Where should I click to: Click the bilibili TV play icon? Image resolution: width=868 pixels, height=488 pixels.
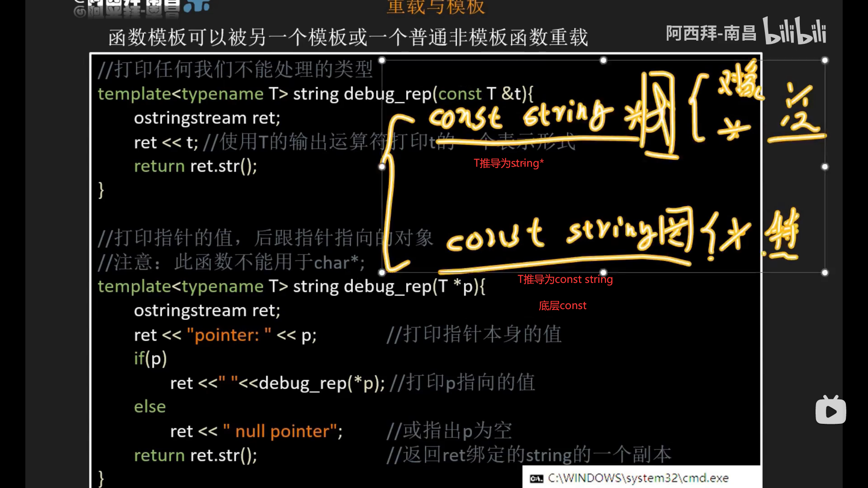tap(830, 410)
